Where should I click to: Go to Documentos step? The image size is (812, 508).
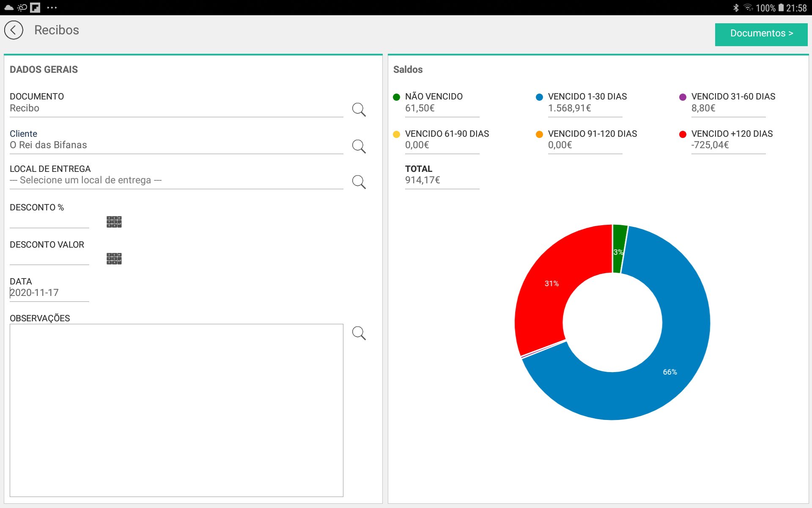(761, 34)
